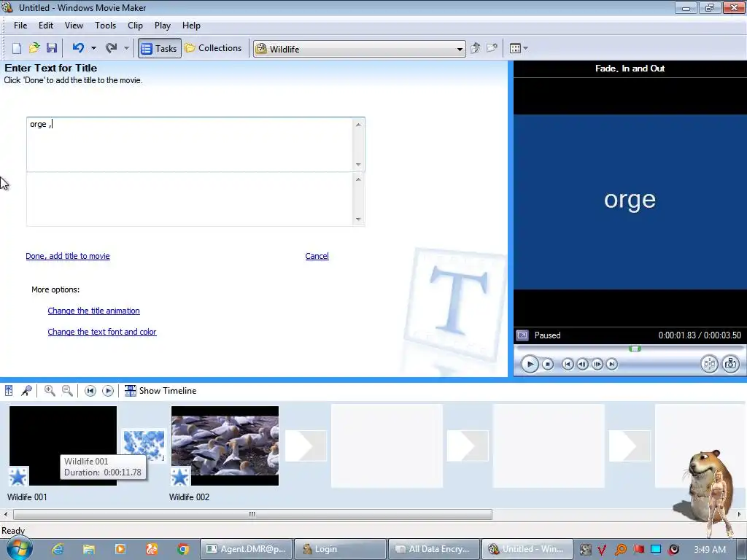Open the View menu
Viewport: 747px width, 560px height.
pos(74,26)
